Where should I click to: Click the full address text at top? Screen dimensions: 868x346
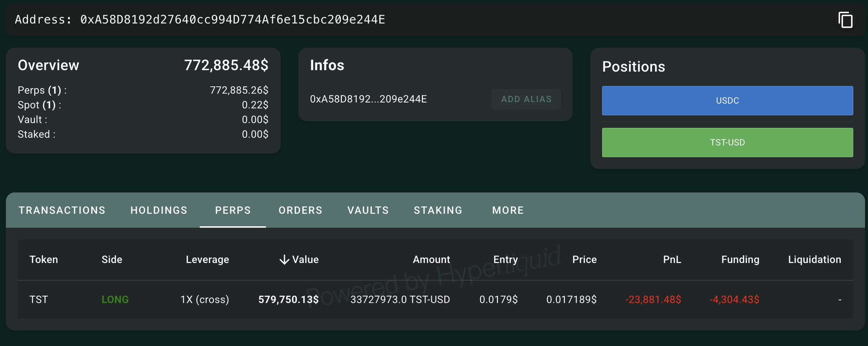point(232,20)
